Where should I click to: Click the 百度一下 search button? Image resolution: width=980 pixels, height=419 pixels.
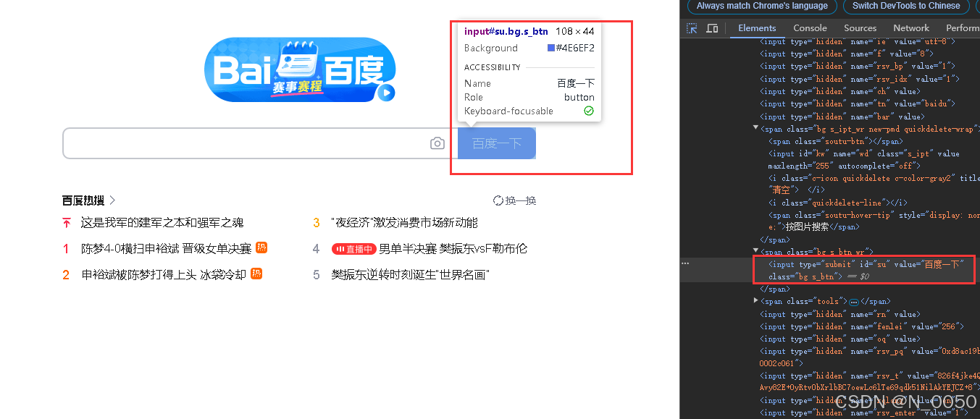pyautogui.click(x=497, y=143)
